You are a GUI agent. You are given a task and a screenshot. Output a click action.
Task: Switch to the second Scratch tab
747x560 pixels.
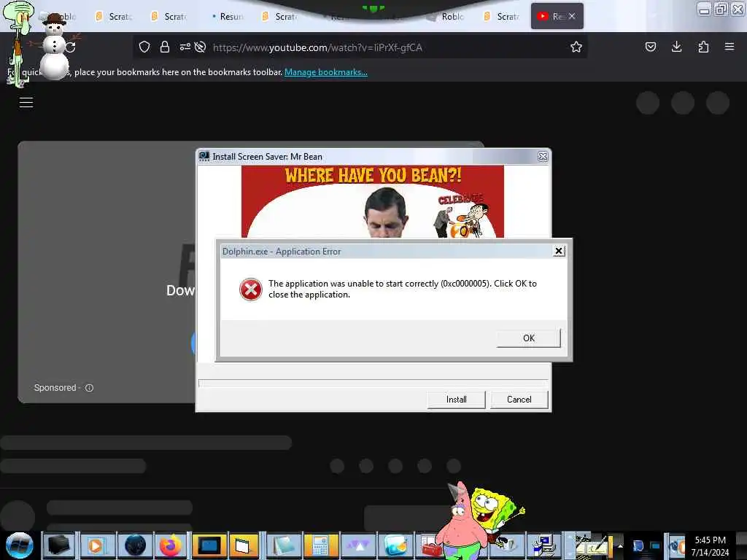point(169,17)
